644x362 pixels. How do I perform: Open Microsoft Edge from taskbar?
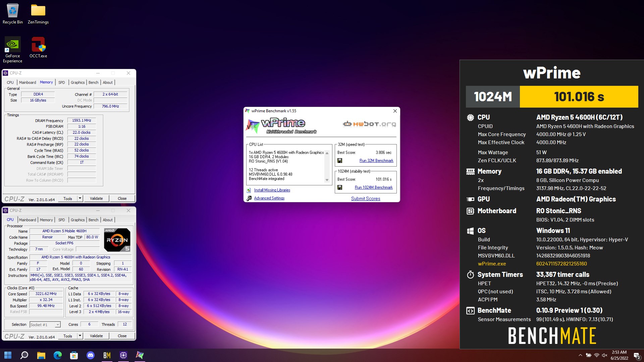(x=58, y=355)
